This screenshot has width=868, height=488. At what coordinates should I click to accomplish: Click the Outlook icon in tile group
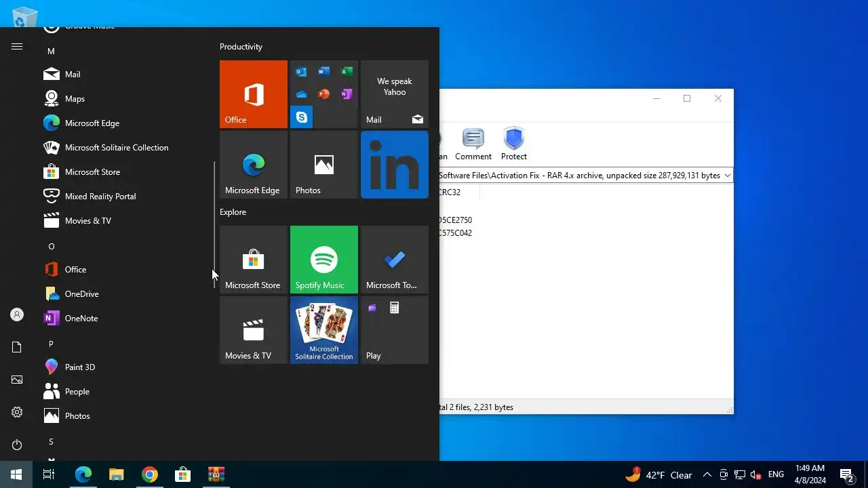click(x=301, y=72)
